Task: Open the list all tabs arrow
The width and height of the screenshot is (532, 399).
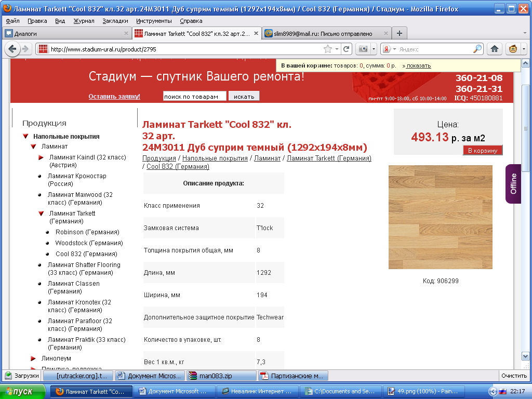Action: click(x=525, y=33)
